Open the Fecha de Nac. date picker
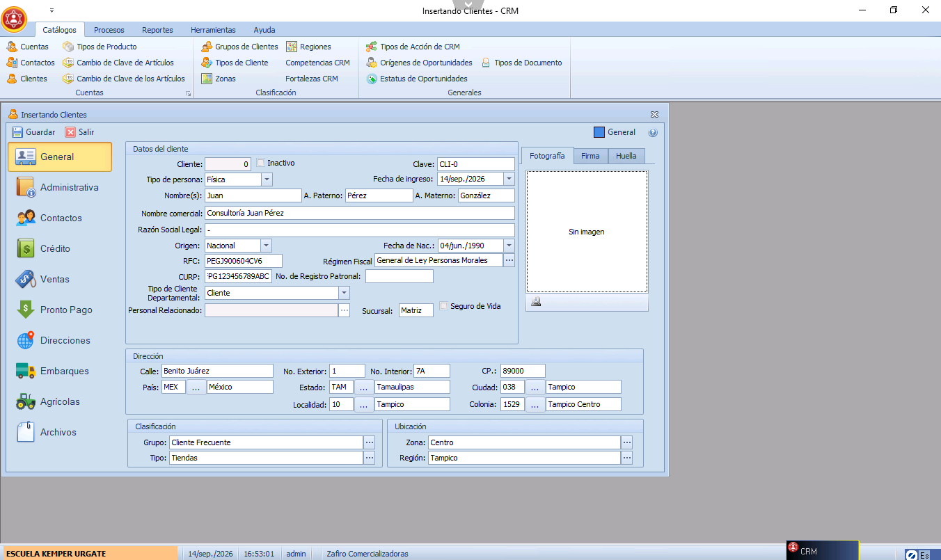The image size is (941, 560). pyautogui.click(x=509, y=246)
